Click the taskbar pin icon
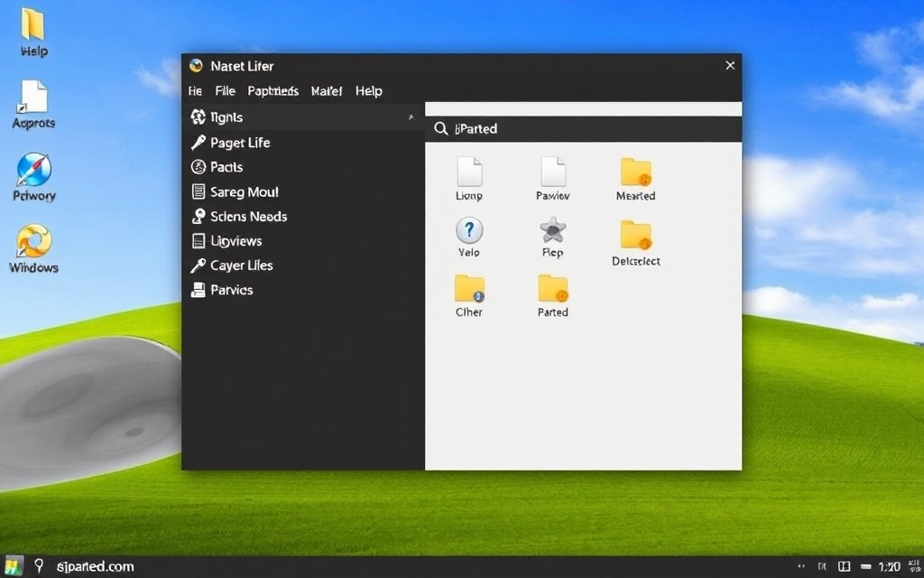Viewport: 924px width, 578px height. tap(39, 566)
